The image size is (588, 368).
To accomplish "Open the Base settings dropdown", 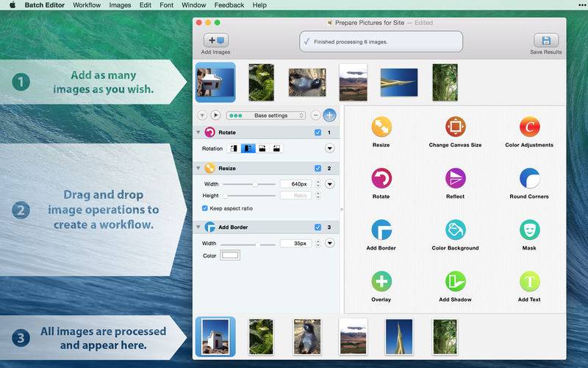I will (266, 116).
